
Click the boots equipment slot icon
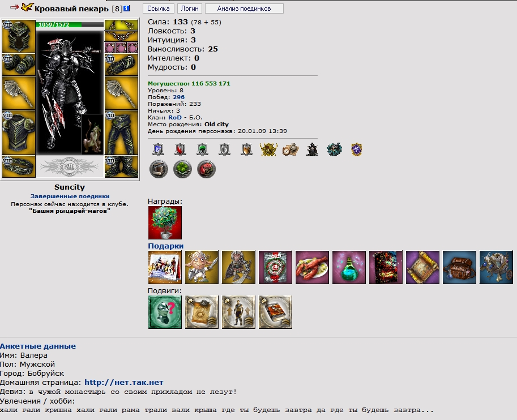[x=121, y=167]
